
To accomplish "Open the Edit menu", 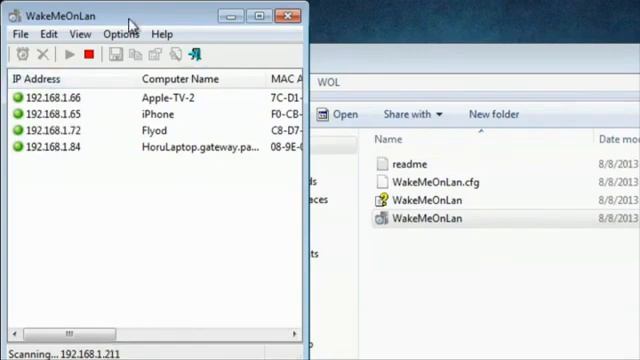I will 49,34.
